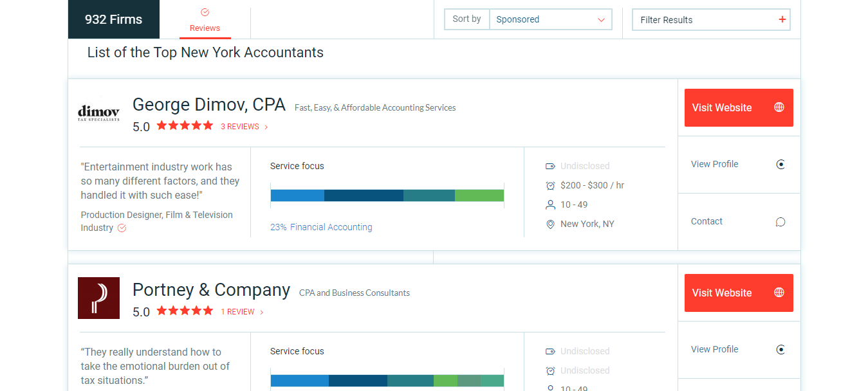The image size is (868, 391).
Task: Click the "New York, NY" location text
Action: point(587,224)
